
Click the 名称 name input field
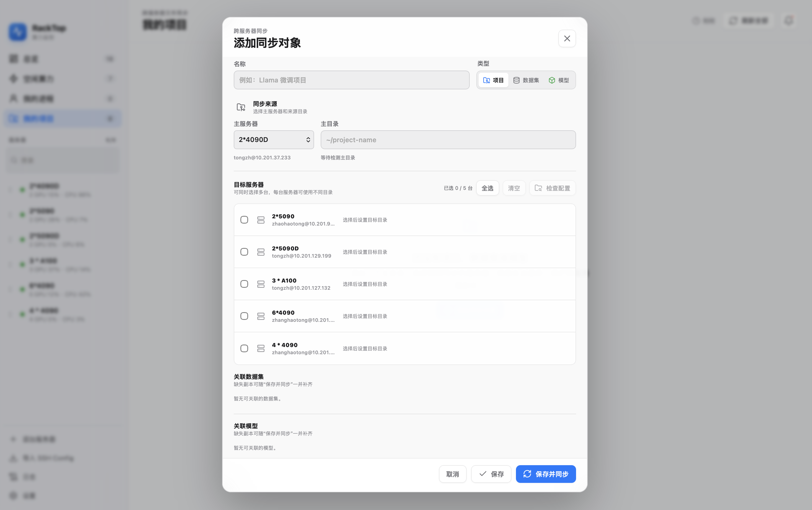coord(351,80)
